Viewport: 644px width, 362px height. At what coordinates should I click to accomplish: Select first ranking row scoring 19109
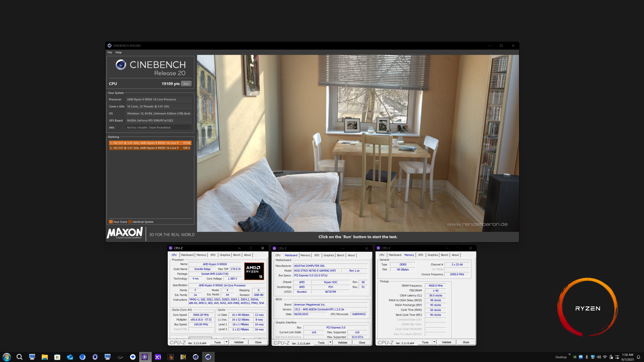tap(150, 143)
